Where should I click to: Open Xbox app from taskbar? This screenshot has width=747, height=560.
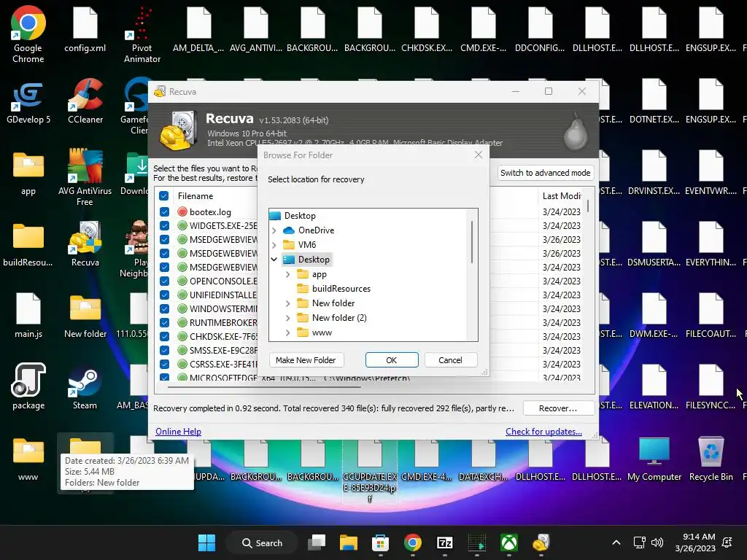(x=508, y=542)
